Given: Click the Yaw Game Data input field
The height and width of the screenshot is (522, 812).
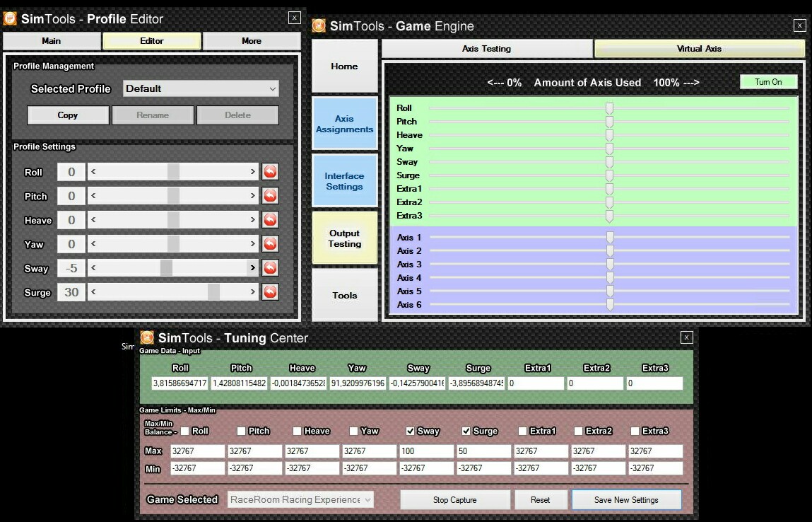Looking at the screenshot, I should coord(358,383).
